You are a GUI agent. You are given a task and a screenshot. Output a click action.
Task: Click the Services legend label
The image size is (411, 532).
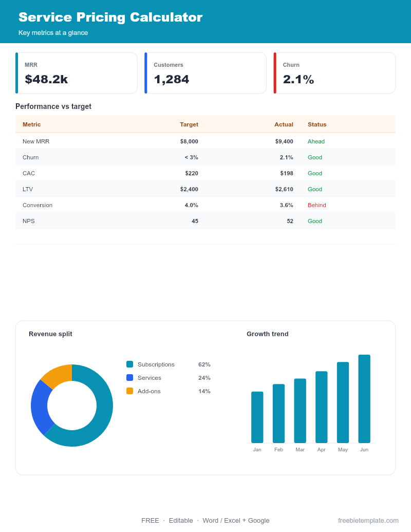pyautogui.click(x=149, y=378)
